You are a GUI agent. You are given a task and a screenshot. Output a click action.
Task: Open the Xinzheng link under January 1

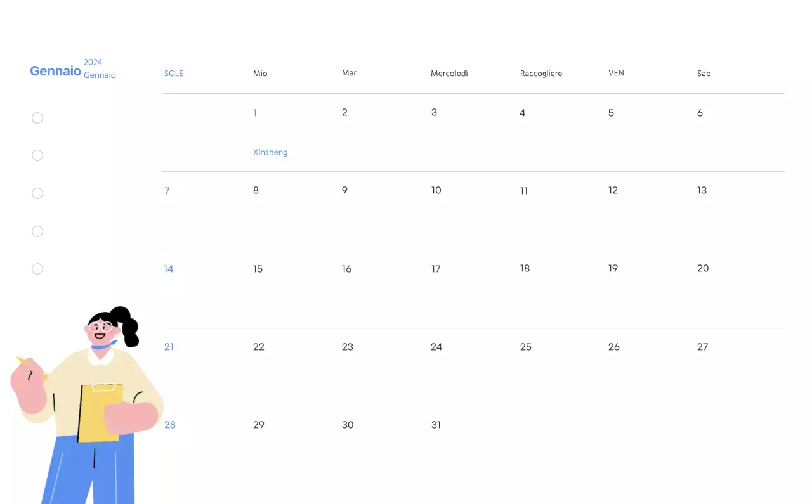pyautogui.click(x=270, y=152)
